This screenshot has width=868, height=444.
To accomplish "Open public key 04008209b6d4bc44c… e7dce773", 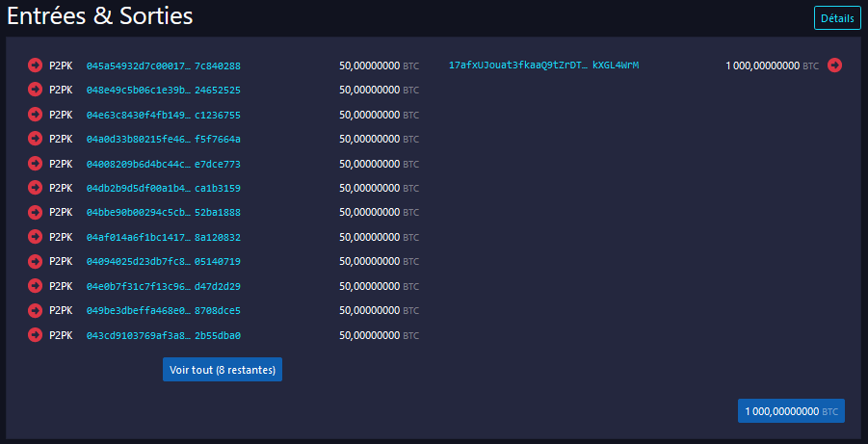I will (x=164, y=164).
